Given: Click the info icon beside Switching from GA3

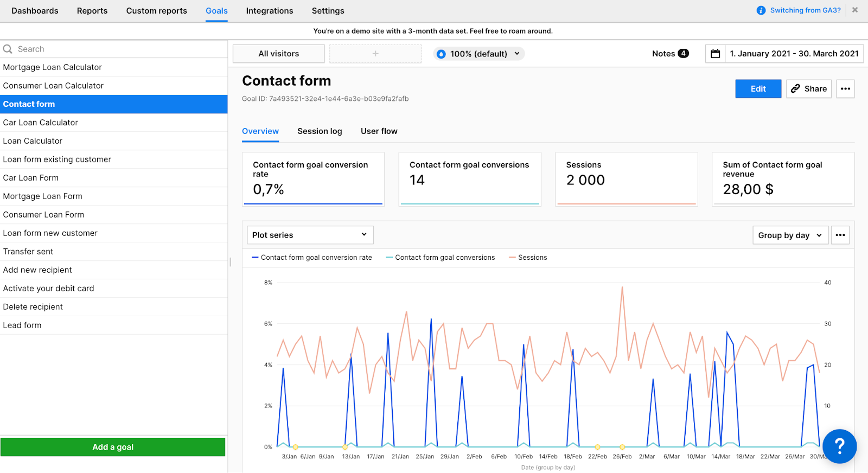Looking at the screenshot, I should (761, 10).
